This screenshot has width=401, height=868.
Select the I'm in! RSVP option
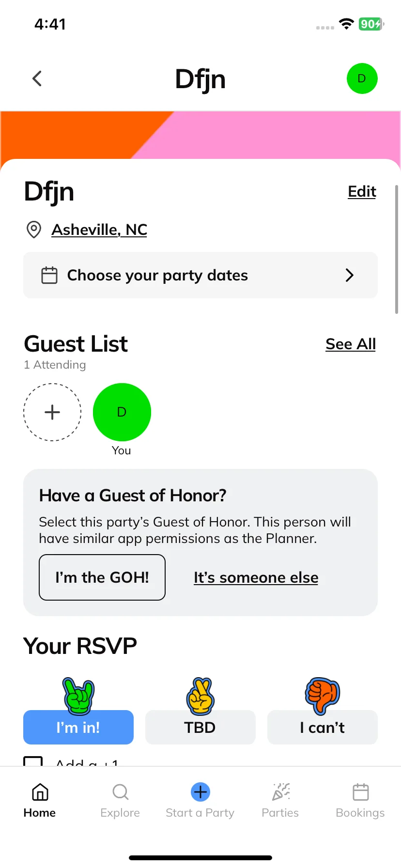[78, 727]
